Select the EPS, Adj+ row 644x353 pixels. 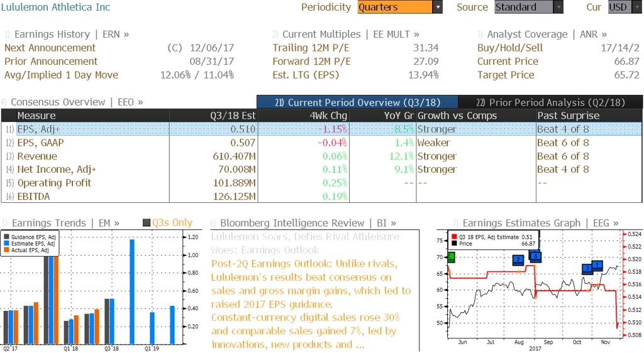click(x=321, y=129)
